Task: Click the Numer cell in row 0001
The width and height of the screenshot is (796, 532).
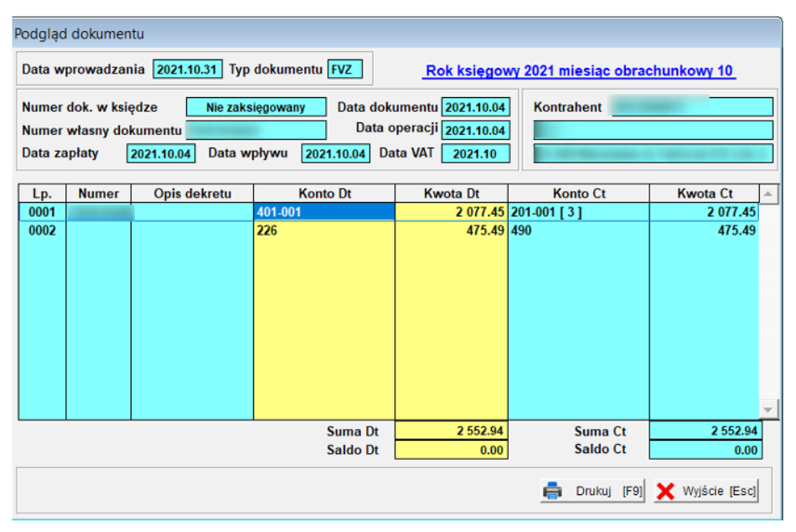Action: [99, 212]
